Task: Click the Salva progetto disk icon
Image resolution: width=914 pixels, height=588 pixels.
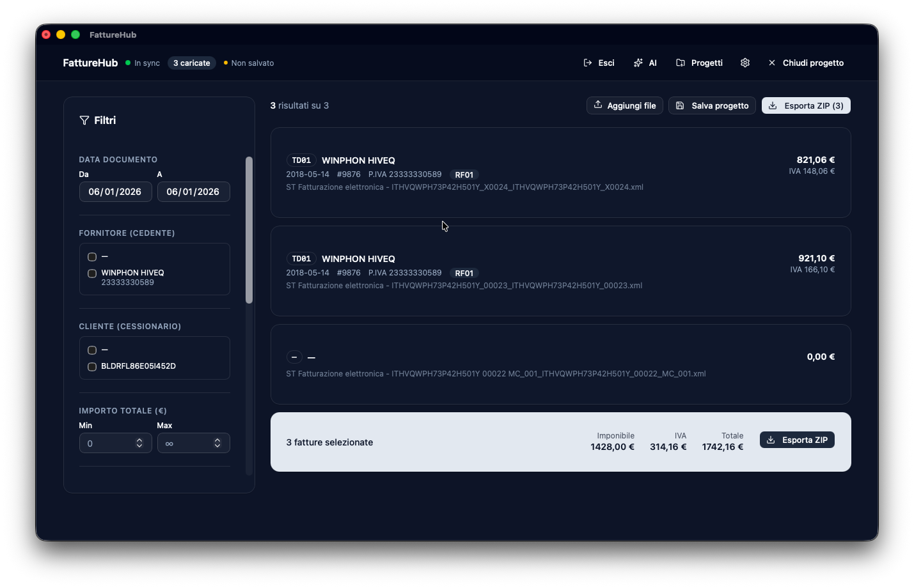Action: (x=680, y=105)
